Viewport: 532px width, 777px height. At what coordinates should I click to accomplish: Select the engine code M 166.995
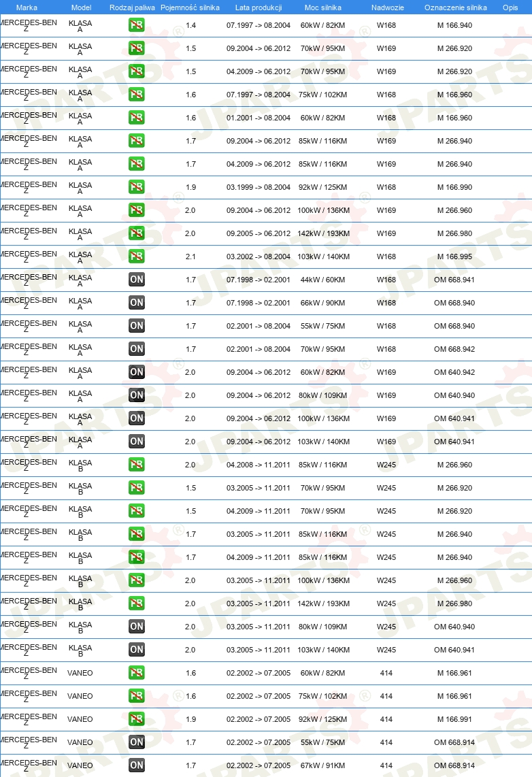click(454, 257)
